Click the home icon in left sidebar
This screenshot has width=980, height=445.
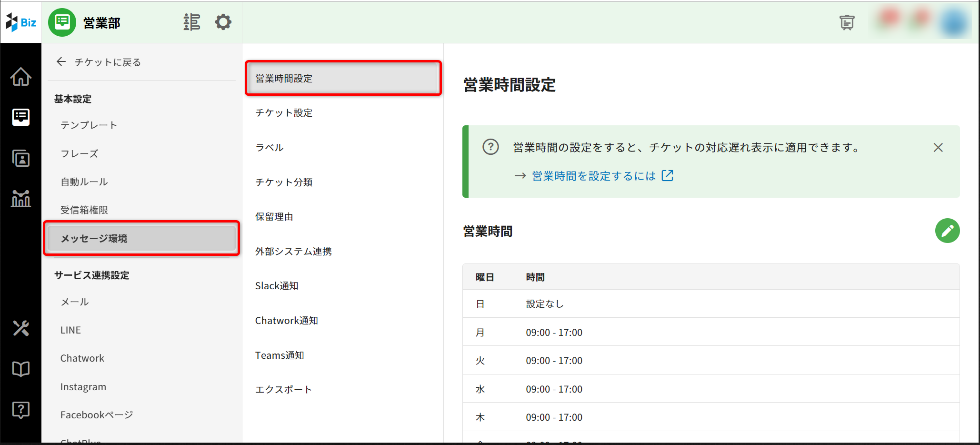[x=21, y=77]
